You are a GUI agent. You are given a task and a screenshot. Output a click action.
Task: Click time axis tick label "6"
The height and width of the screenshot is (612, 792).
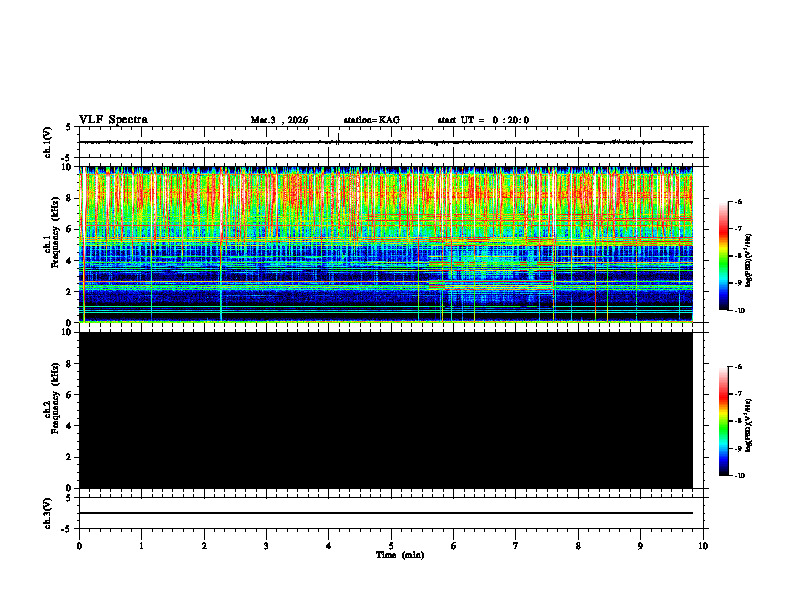point(454,546)
